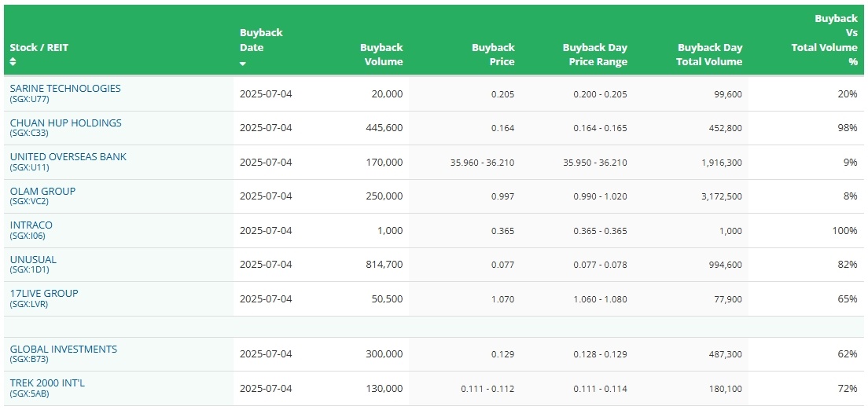Click Chuan Hup buyback price 0.164
This screenshot has height=410, width=868.
503,128
